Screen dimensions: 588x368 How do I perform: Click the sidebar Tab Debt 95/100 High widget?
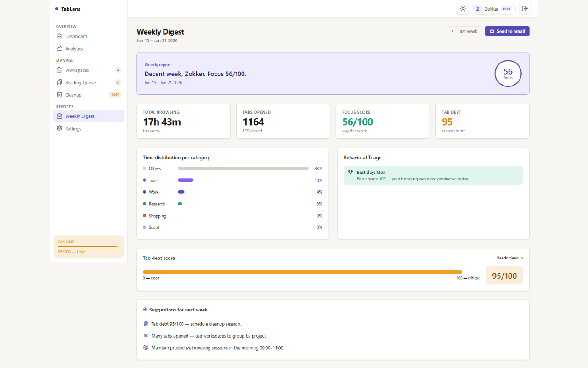89,247
